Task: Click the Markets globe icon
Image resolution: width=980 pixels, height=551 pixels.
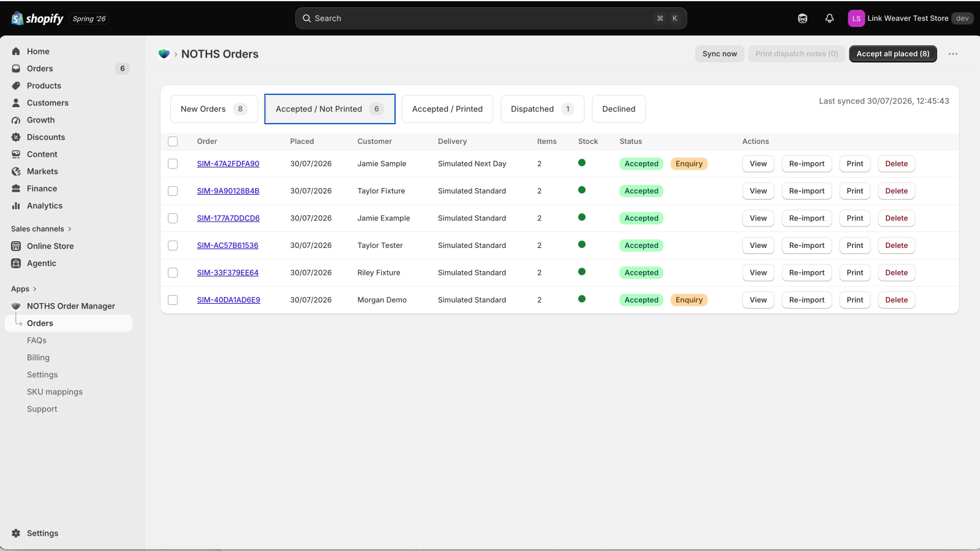Action: [16, 171]
